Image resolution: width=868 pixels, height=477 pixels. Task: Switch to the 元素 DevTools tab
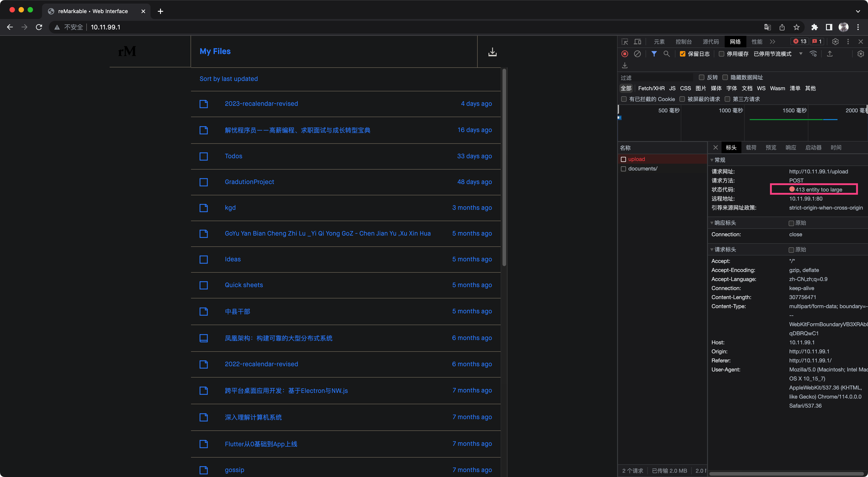659,41
